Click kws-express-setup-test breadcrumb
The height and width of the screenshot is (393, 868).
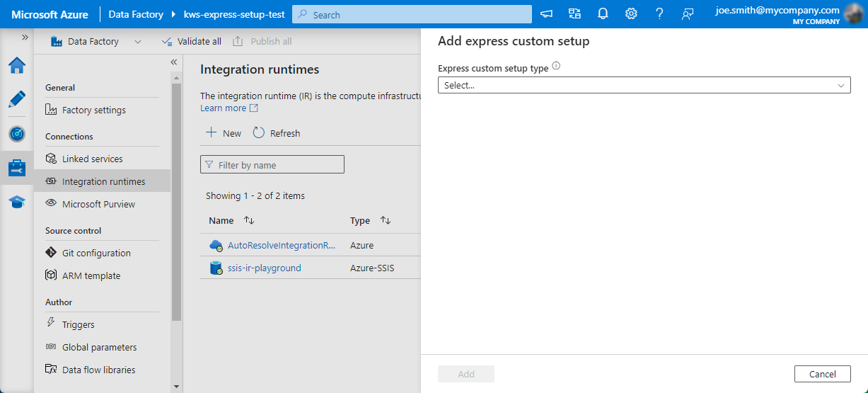tap(234, 14)
